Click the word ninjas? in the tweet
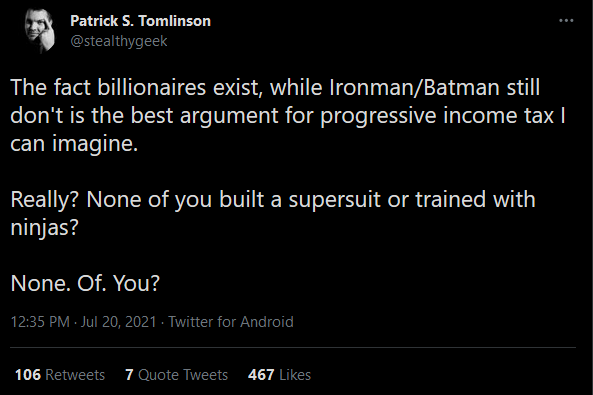The width and height of the screenshot is (593, 395). pyautogui.click(x=44, y=228)
